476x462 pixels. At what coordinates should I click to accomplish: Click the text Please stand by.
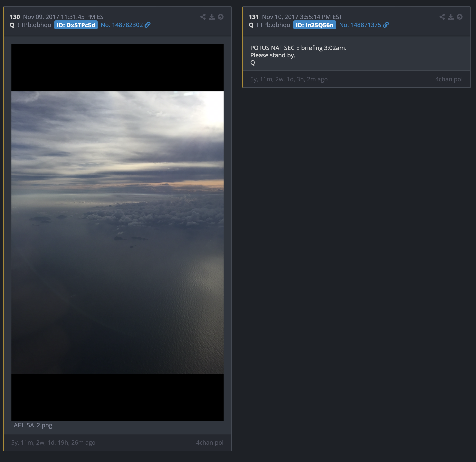(273, 55)
